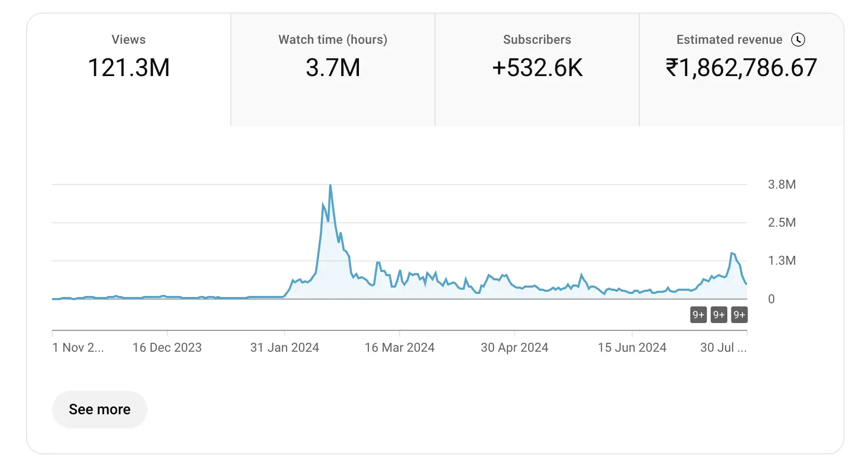Open the last 9+ video marker

click(739, 315)
